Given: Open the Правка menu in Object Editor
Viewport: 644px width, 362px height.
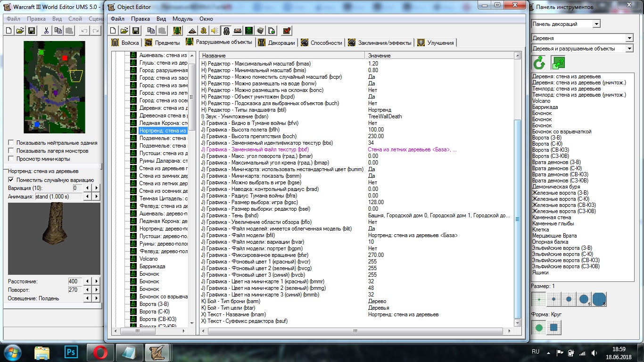Looking at the screenshot, I should [x=140, y=19].
